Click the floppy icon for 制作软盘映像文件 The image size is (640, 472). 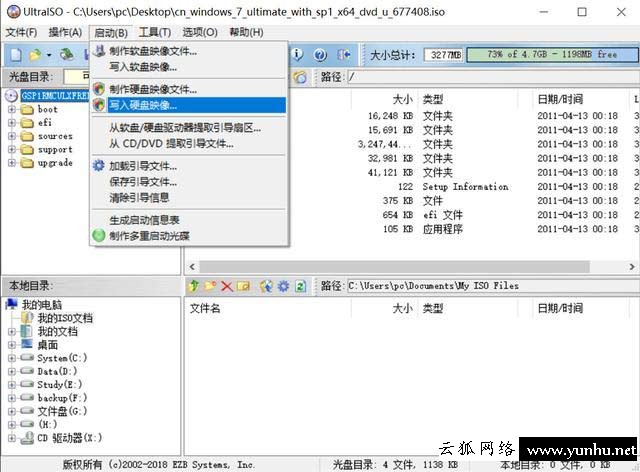(99, 51)
